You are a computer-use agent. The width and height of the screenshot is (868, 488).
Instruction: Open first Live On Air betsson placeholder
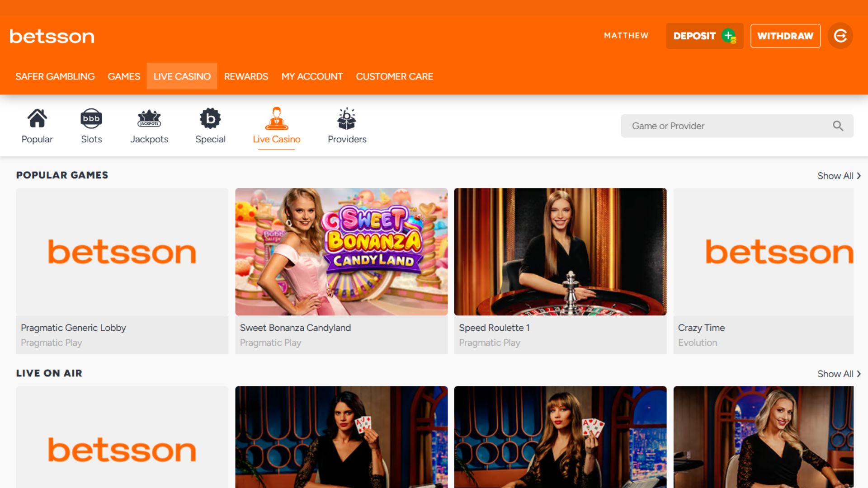[x=122, y=437]
